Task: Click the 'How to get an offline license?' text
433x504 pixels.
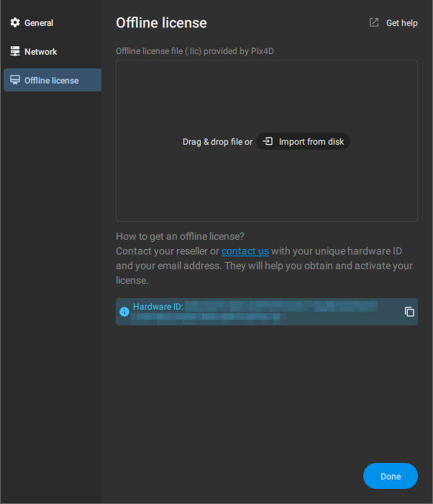Action: point(180,236)
